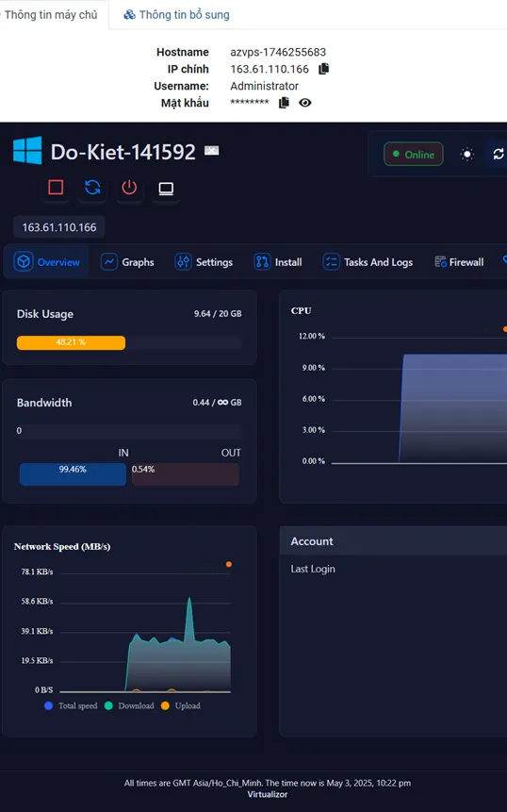Click the Administrator username value

click(265, 86)
